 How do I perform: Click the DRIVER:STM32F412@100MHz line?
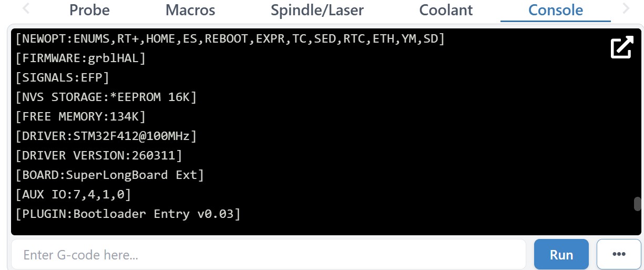click(x=106, y=136)
